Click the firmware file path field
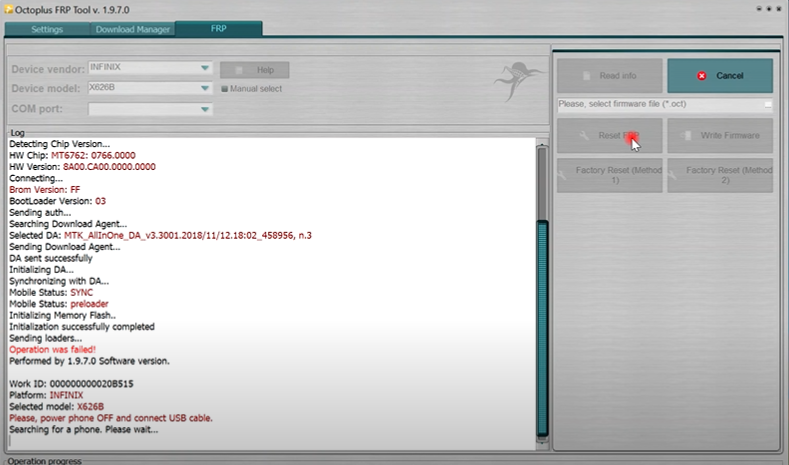Viewport: 789px width, 465px height. pyautogui.click(x=660, y=104)
